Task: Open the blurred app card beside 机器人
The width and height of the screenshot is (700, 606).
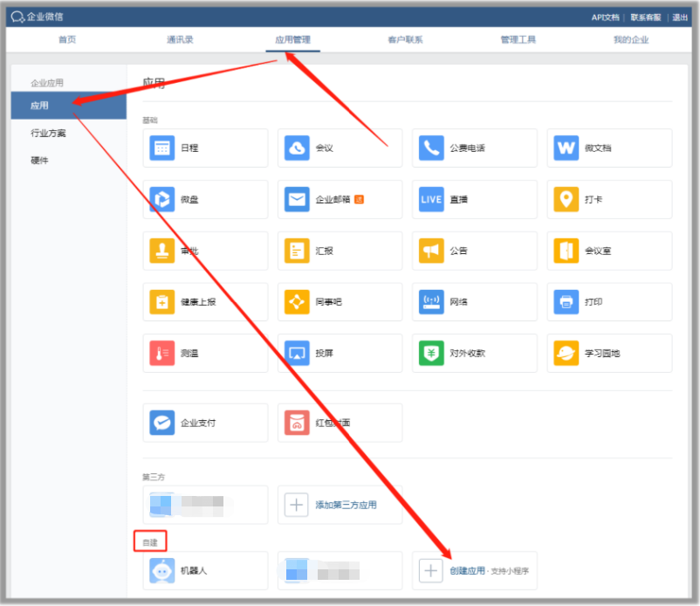Action: click(x=340, y=570)
